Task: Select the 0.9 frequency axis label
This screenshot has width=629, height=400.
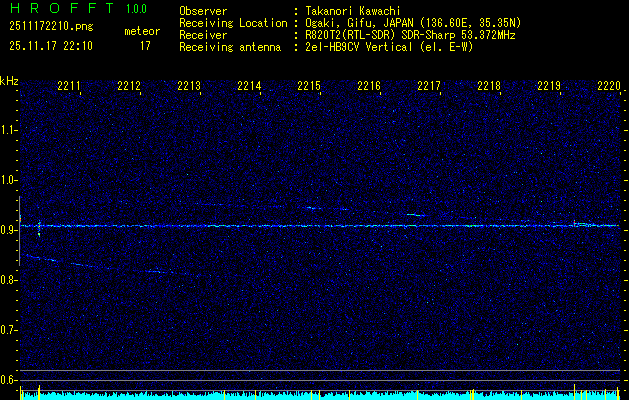Action: click(x=9, y=230)
